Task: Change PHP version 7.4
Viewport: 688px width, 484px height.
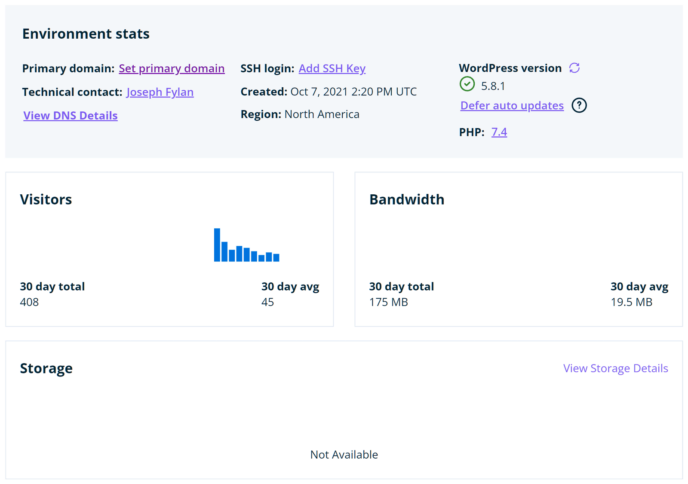Action: [499, 132]
